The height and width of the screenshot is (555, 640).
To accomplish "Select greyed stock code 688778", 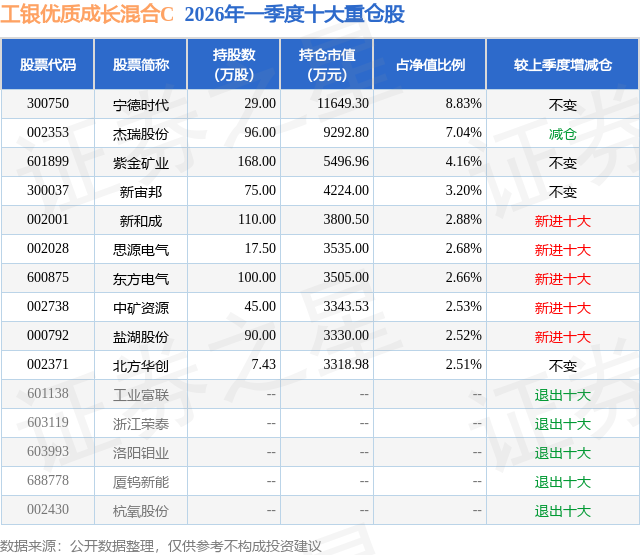I will 48,480.
